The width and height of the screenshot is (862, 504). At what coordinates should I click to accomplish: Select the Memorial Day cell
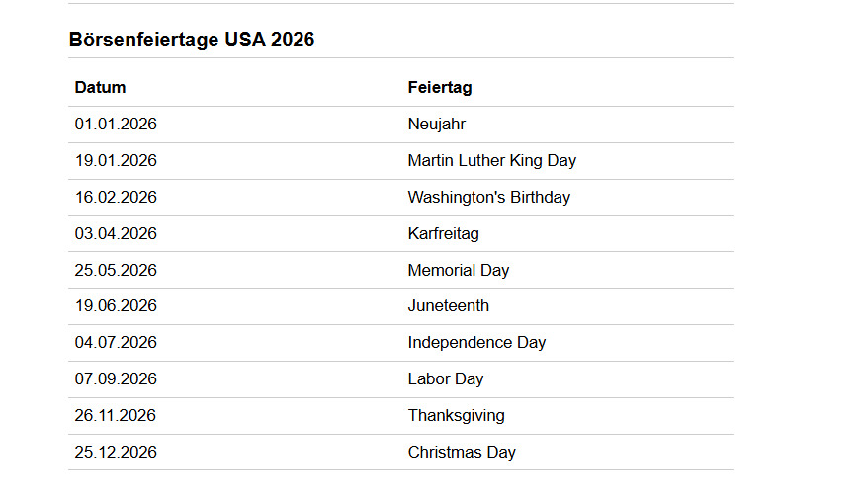pyautogui.click(x=459, y=271)
